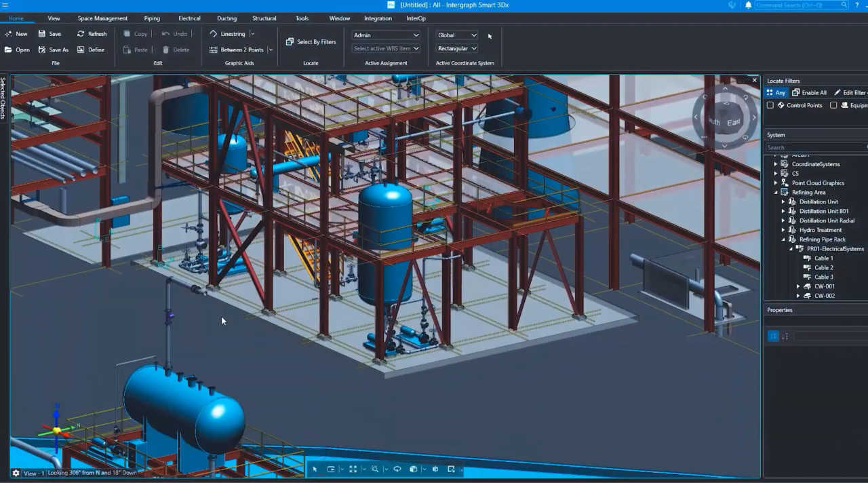This screenshot has width=868, height=483.
Task: Click the Linestring graphic aid icon
Action: pos(213,34)
